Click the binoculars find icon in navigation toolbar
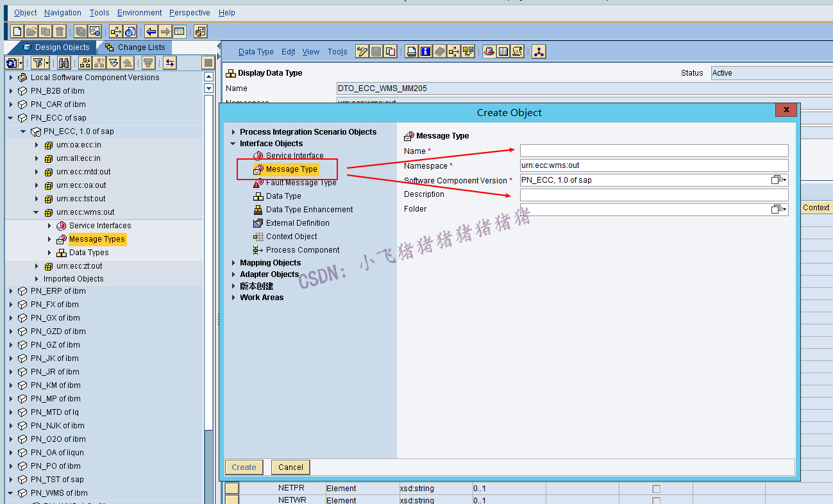The height and width of the screenshot is (504, 833). (63, 62)
